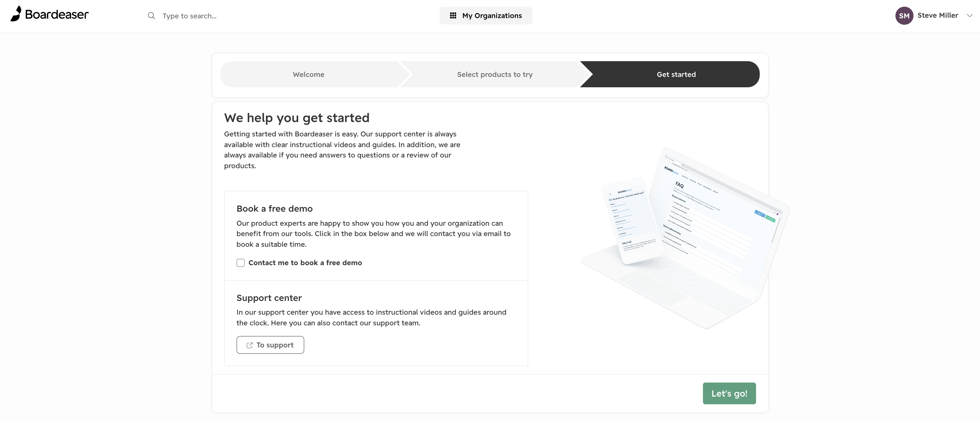Image resolution: width=980 pixels, height=422 pixels.
Task: Click the SM user avatar
Action: (x=904, y=16)
